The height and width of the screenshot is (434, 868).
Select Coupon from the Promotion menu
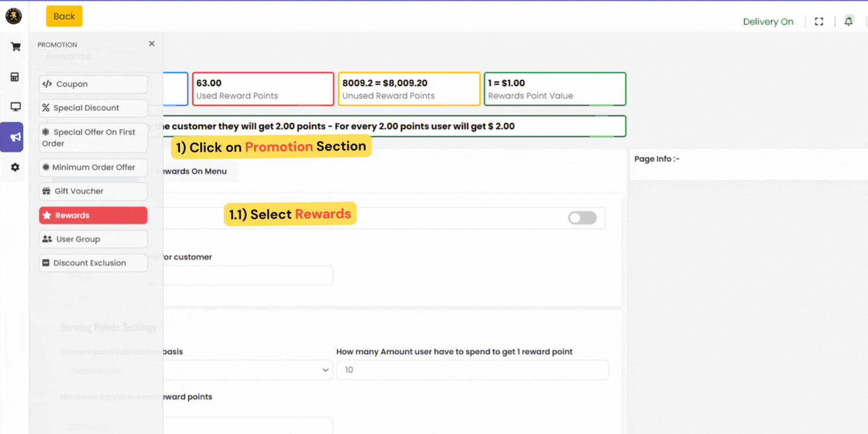click(x=93, y=84)
